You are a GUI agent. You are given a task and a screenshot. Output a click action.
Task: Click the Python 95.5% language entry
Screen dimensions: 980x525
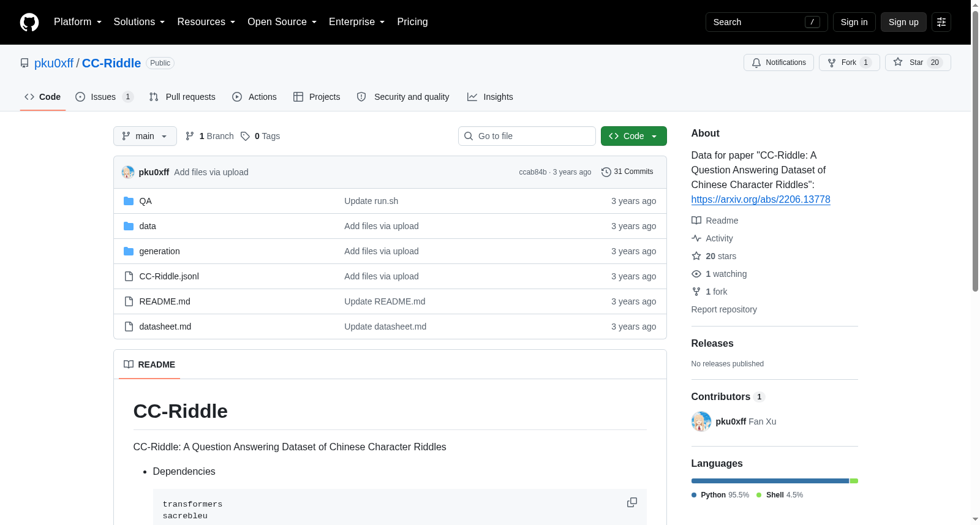coord(720,495)
